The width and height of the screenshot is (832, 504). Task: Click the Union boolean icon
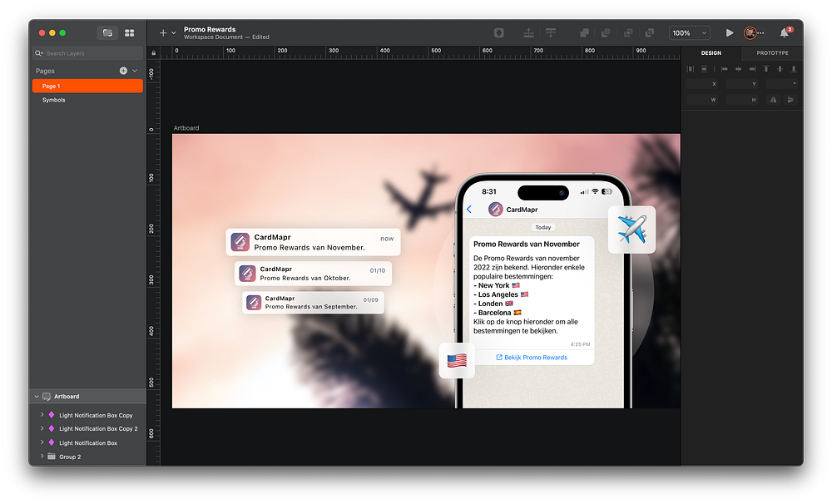(584, 33)
